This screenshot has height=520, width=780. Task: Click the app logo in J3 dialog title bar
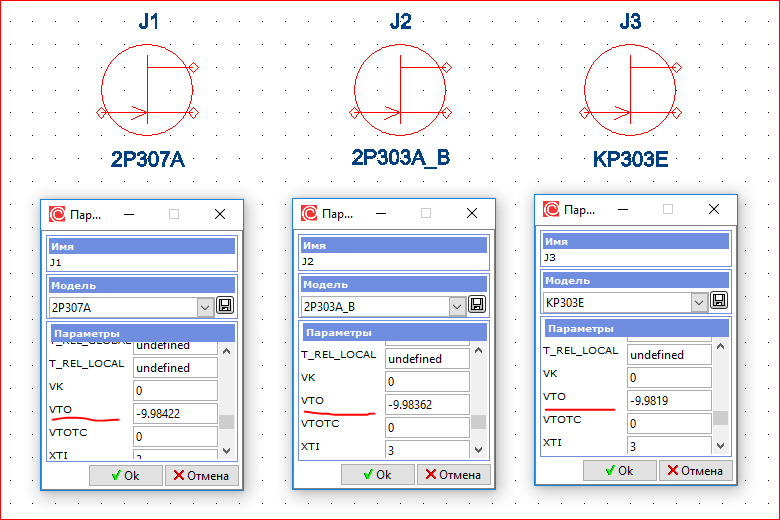551,209
